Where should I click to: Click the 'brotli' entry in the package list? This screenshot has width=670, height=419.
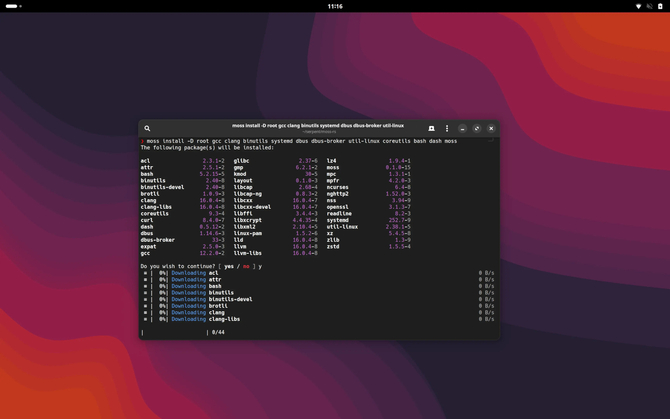pyautogui.click(x=150, y=194)
